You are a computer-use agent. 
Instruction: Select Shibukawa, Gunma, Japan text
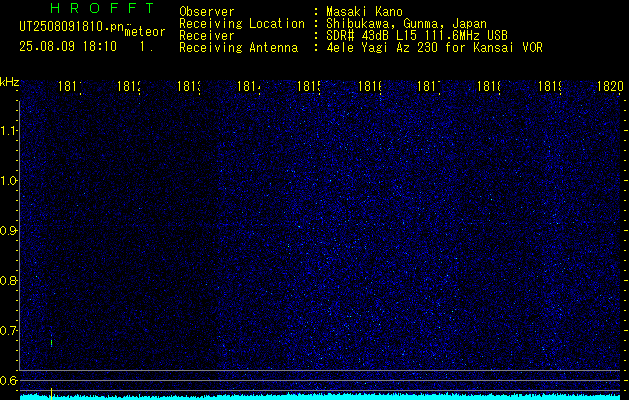tap(406, 24)
